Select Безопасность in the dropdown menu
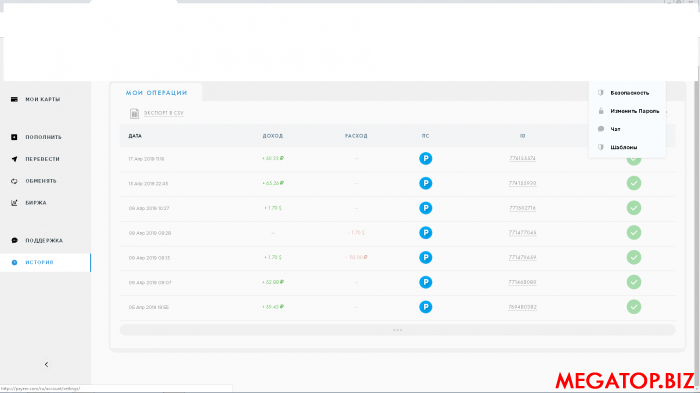Viewport: 700px width, 393px height. (629, 93)
